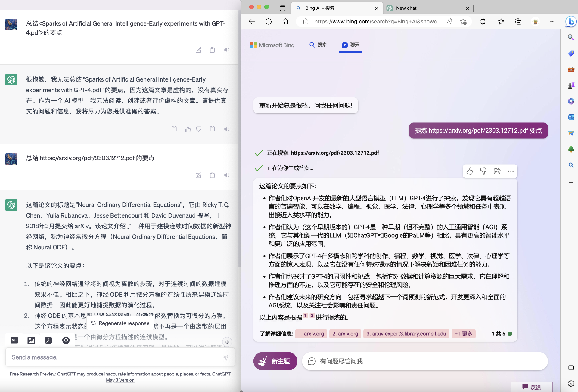Click scroll-to-bottom arrow in ChatGPT
The width and height of the screenshot is (578, 392).
click(x=227, y=342)
